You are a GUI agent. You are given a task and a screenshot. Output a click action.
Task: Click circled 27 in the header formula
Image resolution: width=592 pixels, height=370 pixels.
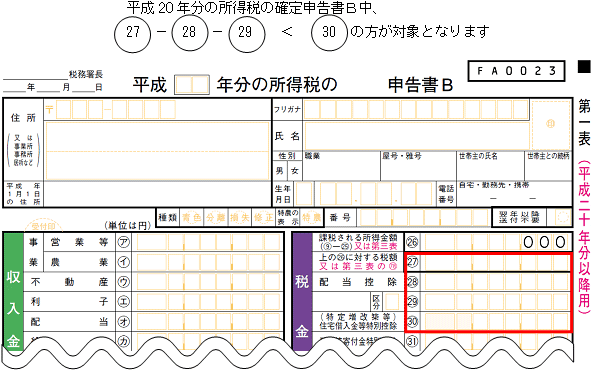(132, 33)
